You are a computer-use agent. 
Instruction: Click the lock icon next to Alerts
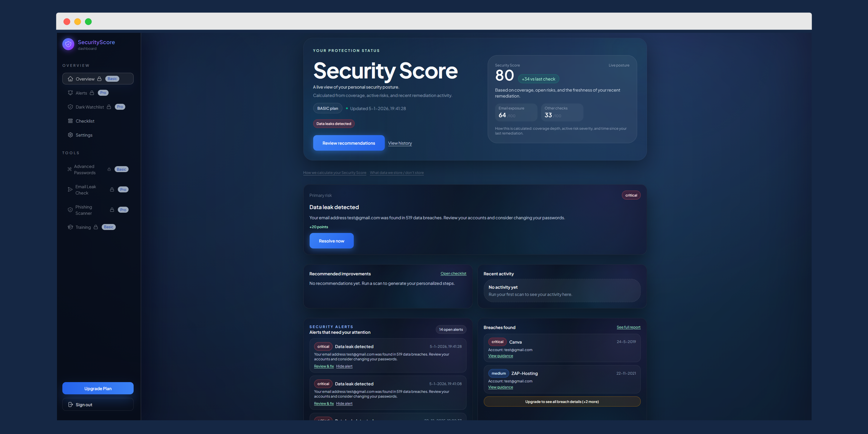tap(91, 93)
